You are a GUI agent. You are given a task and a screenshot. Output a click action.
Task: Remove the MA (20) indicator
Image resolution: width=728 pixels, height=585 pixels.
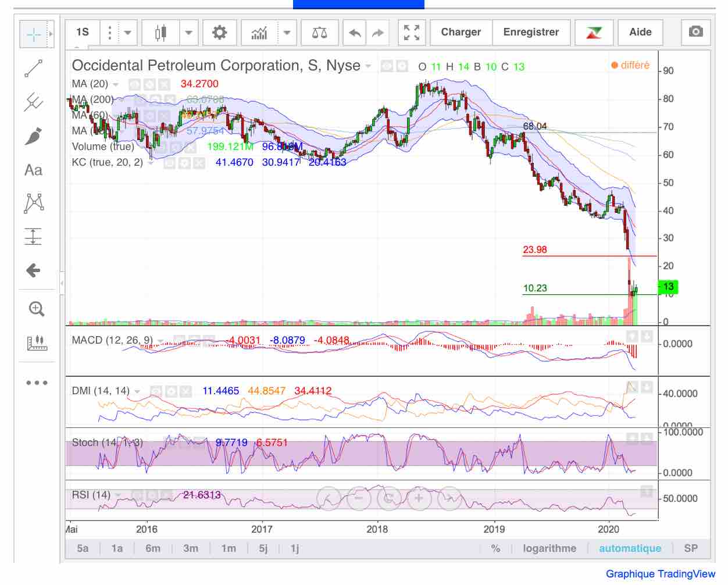click(x=165, y=84)
